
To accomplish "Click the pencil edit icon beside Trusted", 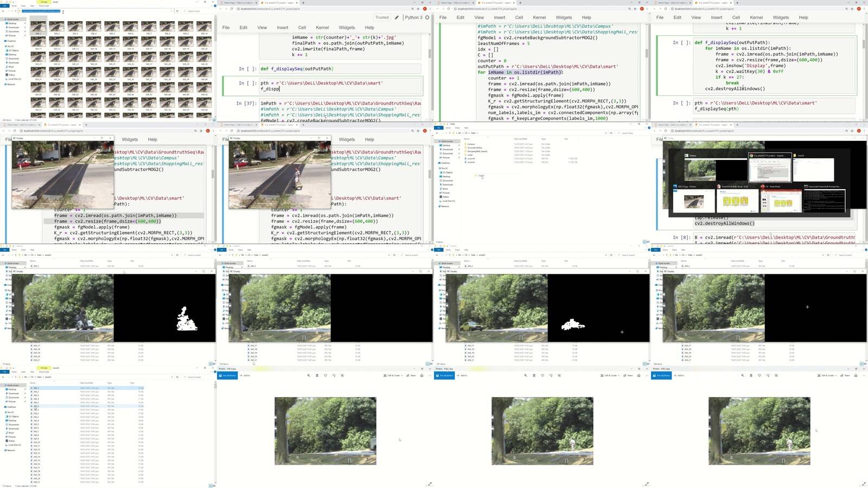I will (397, 17).
